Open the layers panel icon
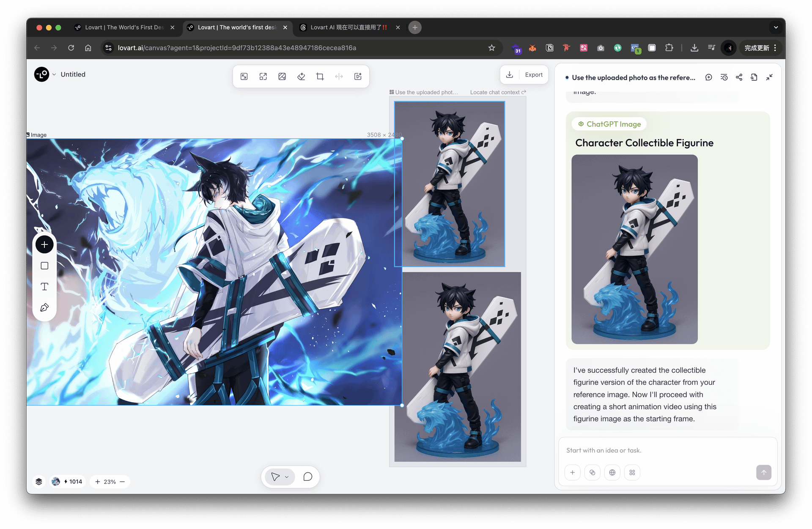Viewport: 812px width, 529px height. pyautogui.click(x=39, y=482)
